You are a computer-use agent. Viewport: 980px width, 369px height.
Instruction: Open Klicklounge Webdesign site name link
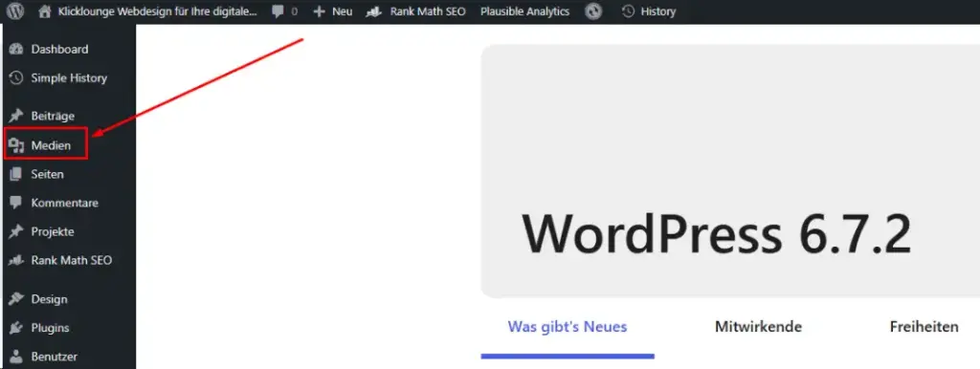[x=157, y=11]
